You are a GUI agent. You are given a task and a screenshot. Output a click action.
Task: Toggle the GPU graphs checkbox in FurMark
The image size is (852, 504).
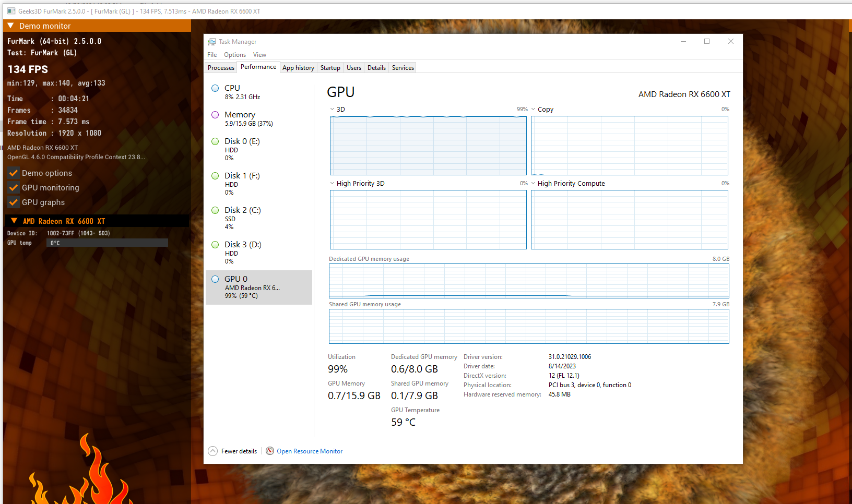pos(14,202)
